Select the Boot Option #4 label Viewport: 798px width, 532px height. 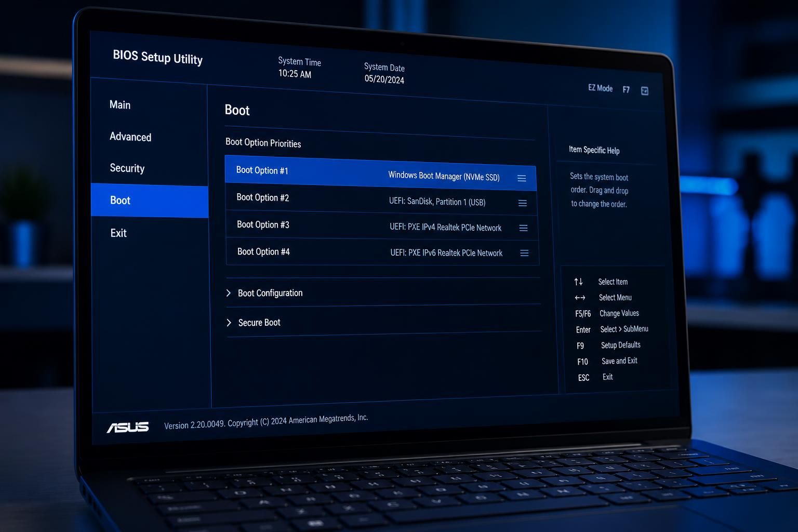263,251
